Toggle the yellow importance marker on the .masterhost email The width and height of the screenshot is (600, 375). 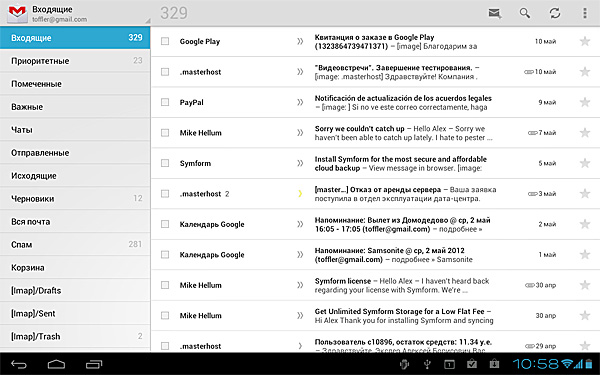[300, 194]
